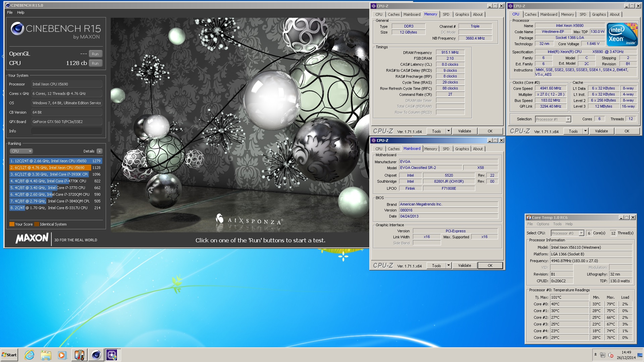Click OK in CPU-Z Memory window
Image resolution: width=644 pixels, height=362 pixels.
point(490,131)
